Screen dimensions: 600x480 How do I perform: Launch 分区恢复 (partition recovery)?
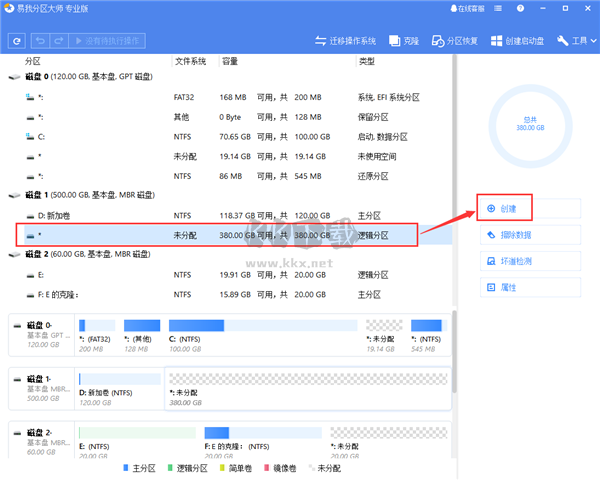[x=456, y=41]
